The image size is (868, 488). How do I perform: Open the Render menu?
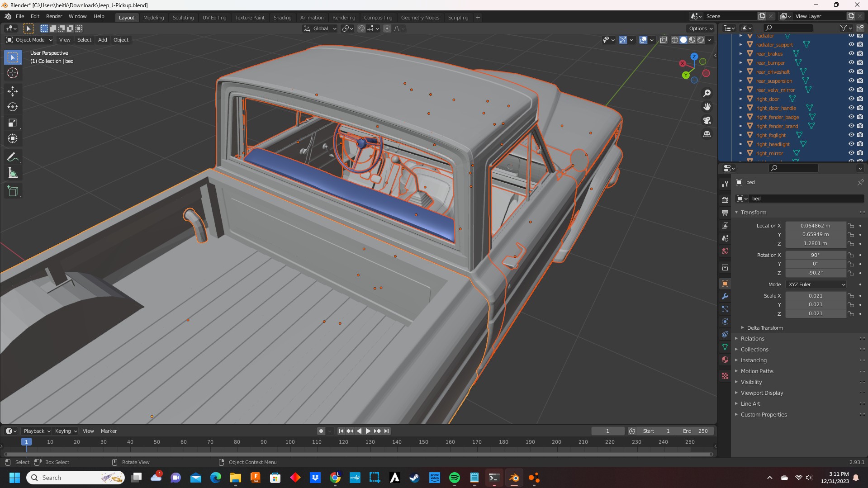point(54,16)
